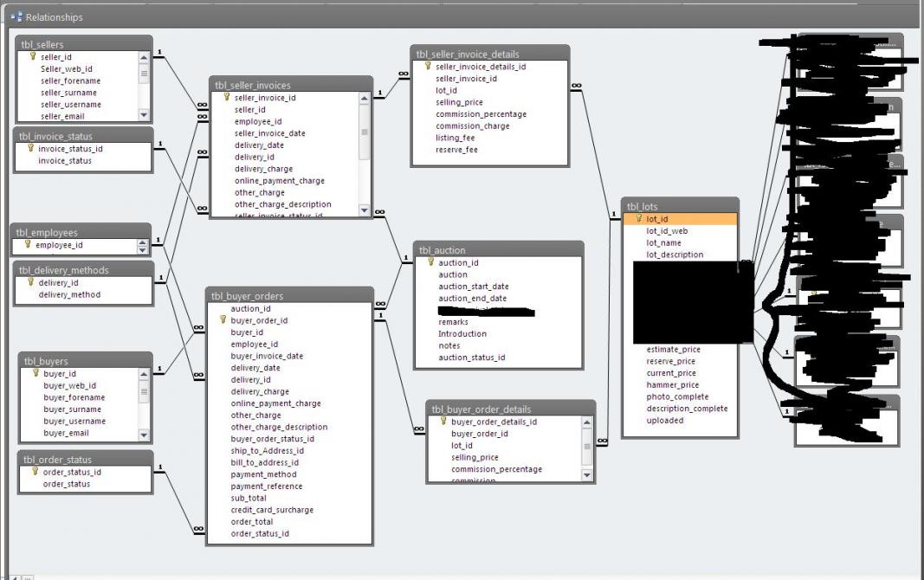924x580 pixels.
Task: Select the photo_complete field
Action: point(677,396)
